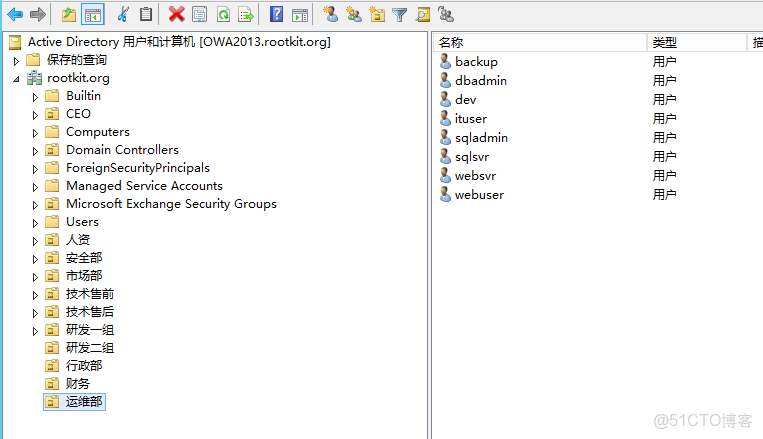Click the Active Directory root node icon
This screenshot has width=763, height=439.
tap(15, 42)
